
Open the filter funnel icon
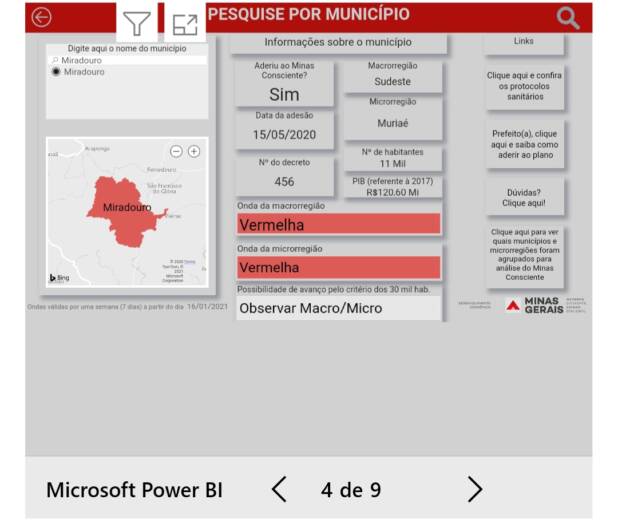(x=136, y=24)
